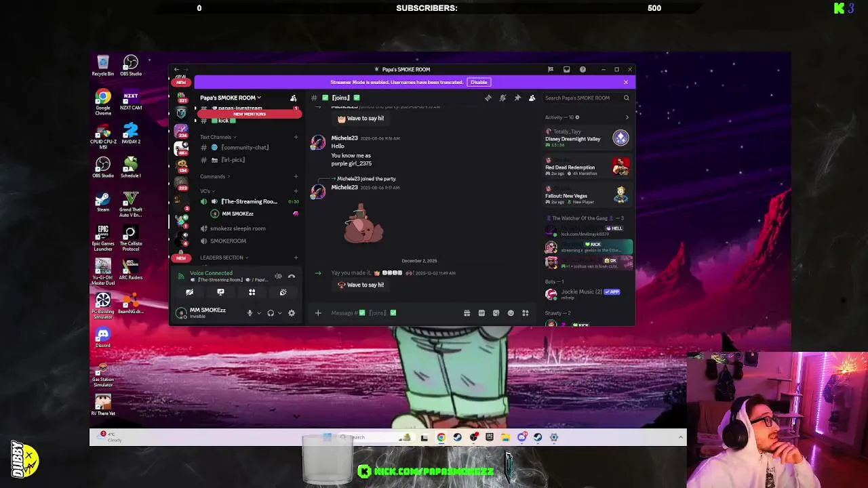Open Disney Dreamlight Valley activity card
The width and height of the screenshot is (868, 488).
[x=587, y=139]
